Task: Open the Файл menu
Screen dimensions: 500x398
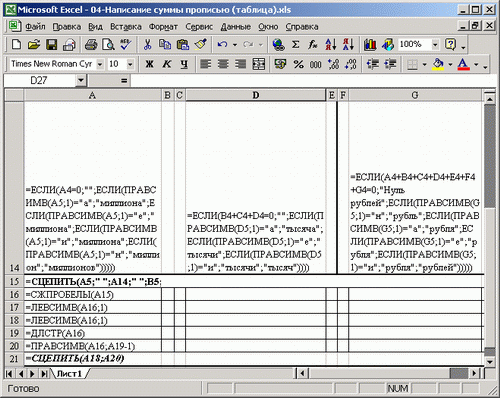Action: coord(35,26)
